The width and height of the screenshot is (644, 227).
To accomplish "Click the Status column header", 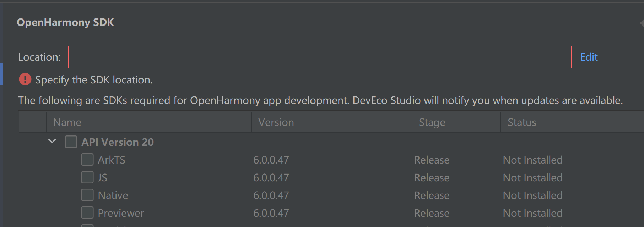I will [x=572, y=122].
